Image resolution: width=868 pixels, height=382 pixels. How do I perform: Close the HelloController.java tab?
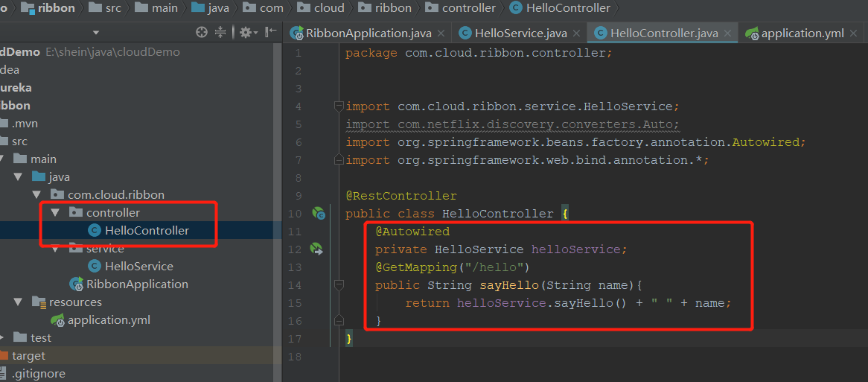[x=728, y=34]
